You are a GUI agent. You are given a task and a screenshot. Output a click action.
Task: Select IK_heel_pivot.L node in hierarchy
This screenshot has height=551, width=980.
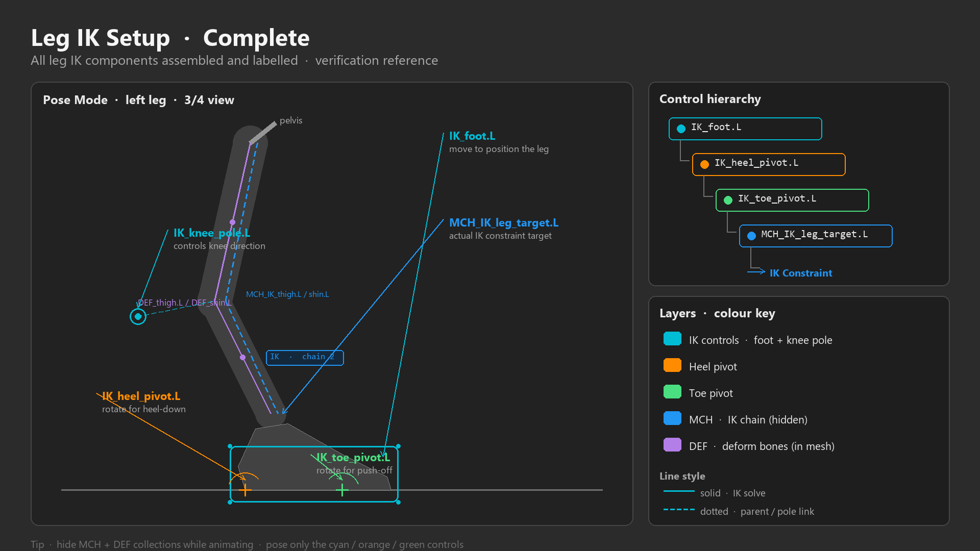click(769, 164)
